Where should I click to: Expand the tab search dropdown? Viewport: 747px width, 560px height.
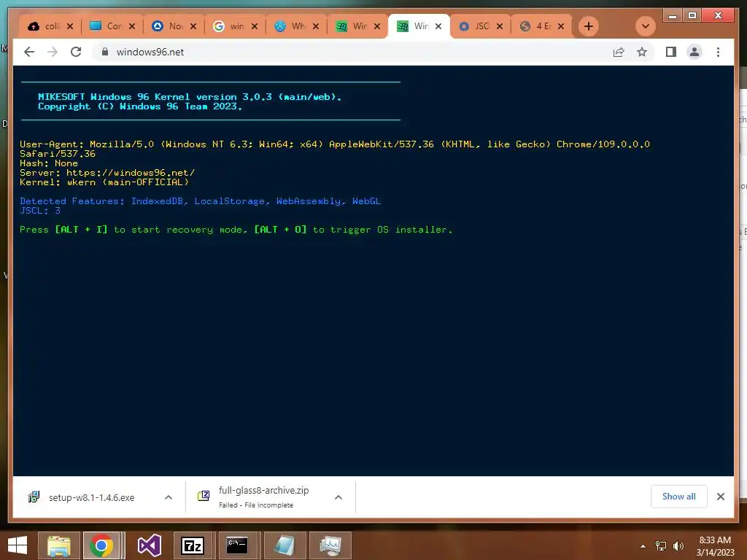pos(646,26)
